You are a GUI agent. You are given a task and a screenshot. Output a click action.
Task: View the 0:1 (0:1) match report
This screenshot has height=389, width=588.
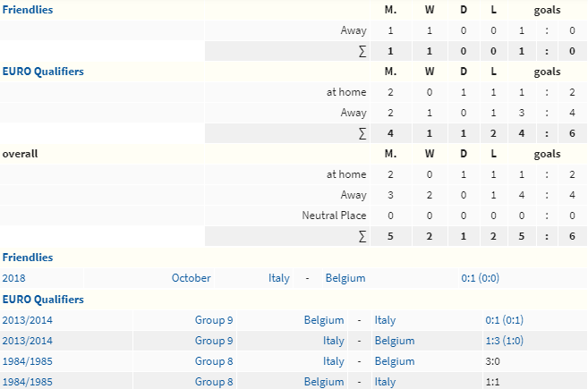[x=505, y=320]
